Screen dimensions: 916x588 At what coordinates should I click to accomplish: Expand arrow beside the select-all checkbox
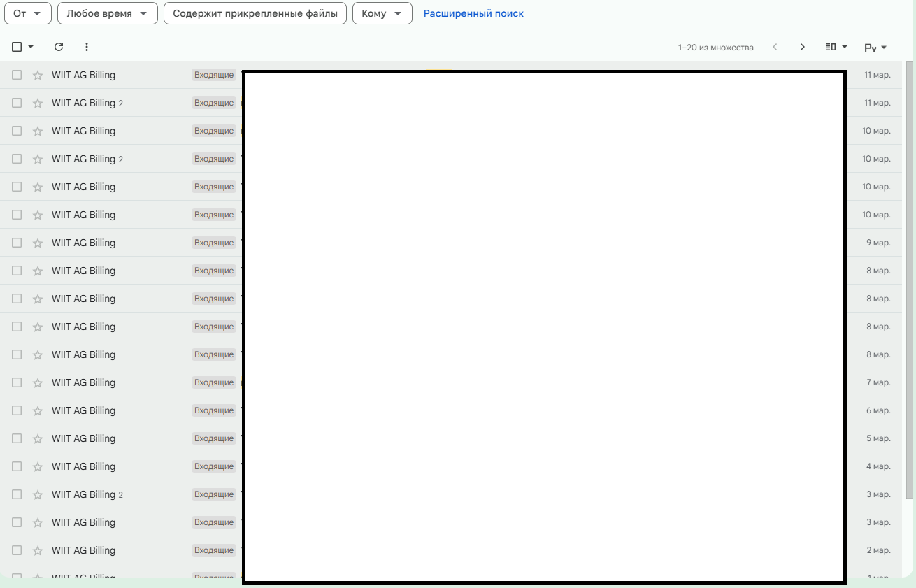click(31, 47)
